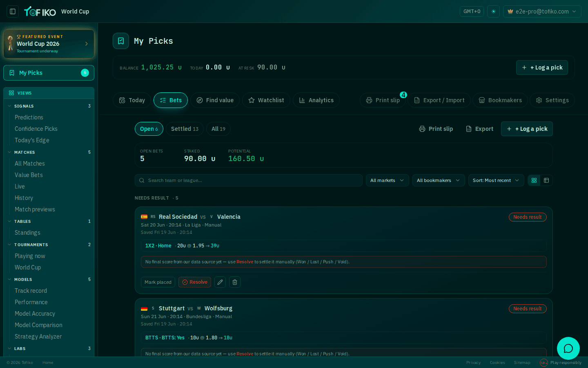Viewport: 588px width, 368px height.
Task: Open the Settings tab
Action: tap(552, 100)
